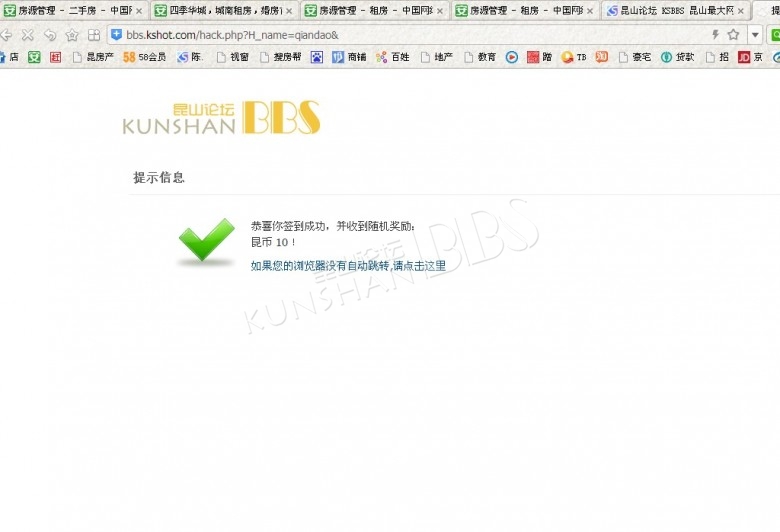Click the star icon beside the restore arrow
Screen dimensions: 780x532
[x=72, y=35]
